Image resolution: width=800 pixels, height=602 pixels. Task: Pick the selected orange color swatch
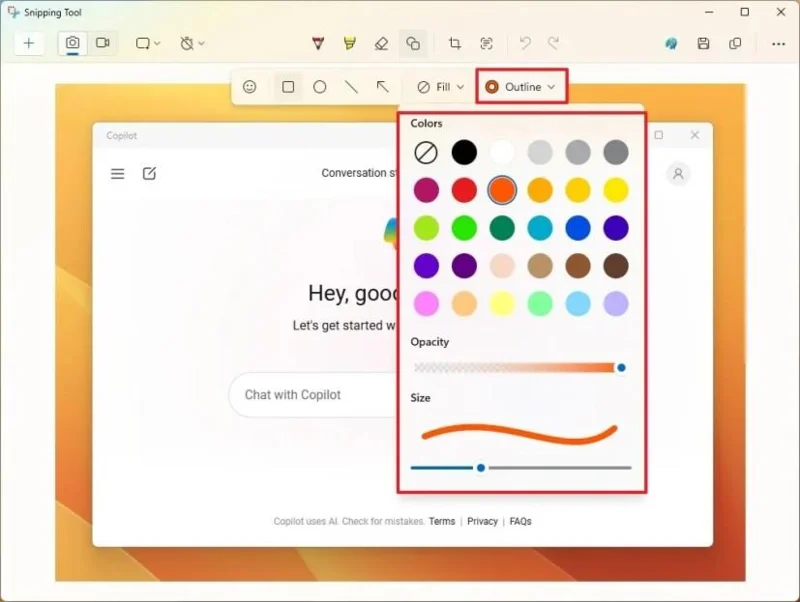[502, 190]
